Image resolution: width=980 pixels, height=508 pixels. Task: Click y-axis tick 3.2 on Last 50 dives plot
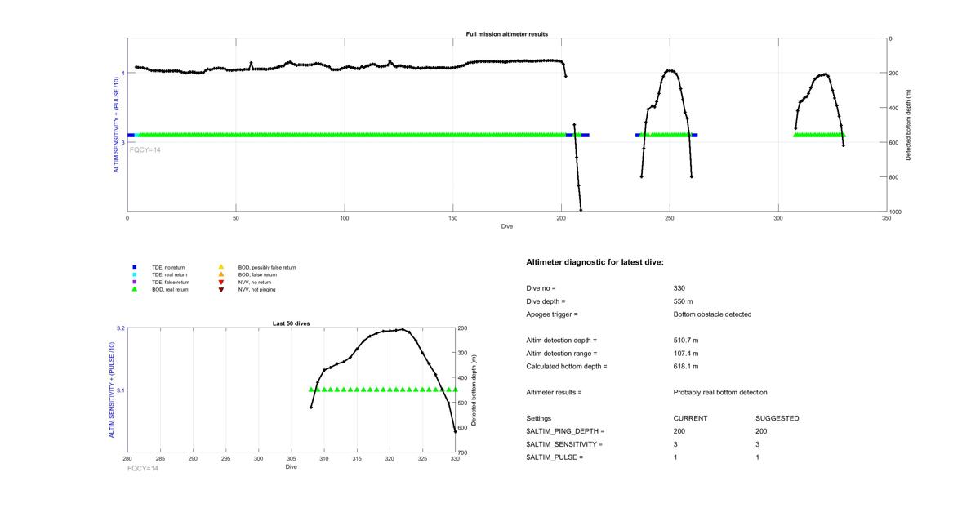121,328
